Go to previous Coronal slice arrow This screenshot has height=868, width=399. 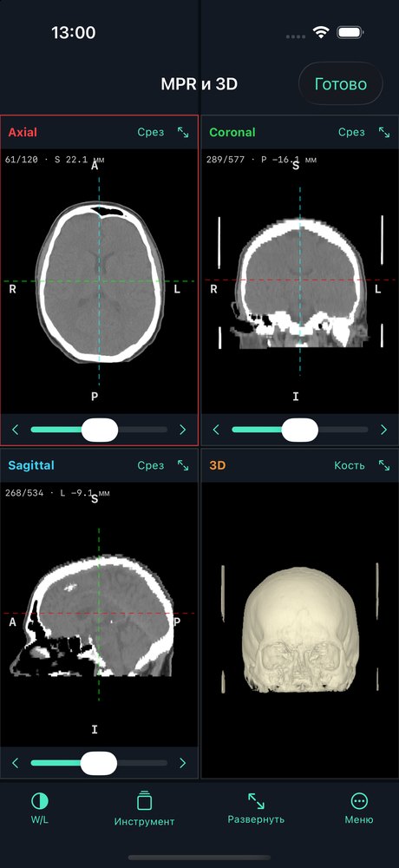(x=216, y=430)
